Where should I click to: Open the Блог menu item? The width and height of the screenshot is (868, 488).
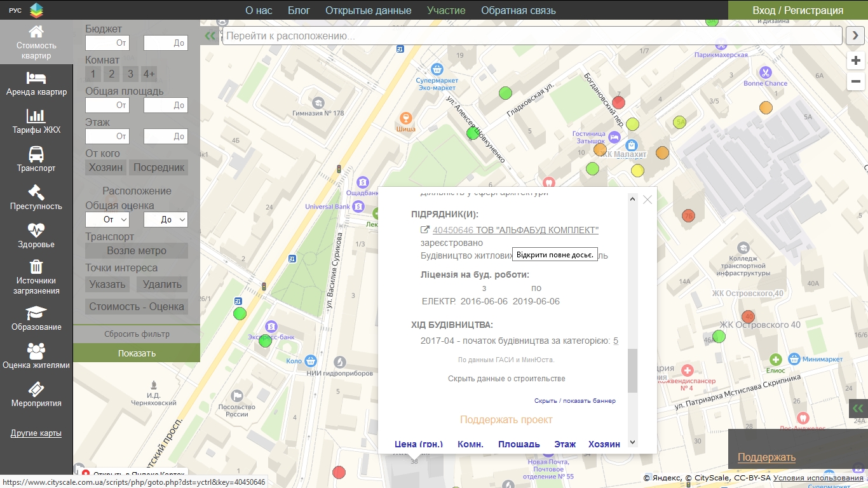pos(299,10)
